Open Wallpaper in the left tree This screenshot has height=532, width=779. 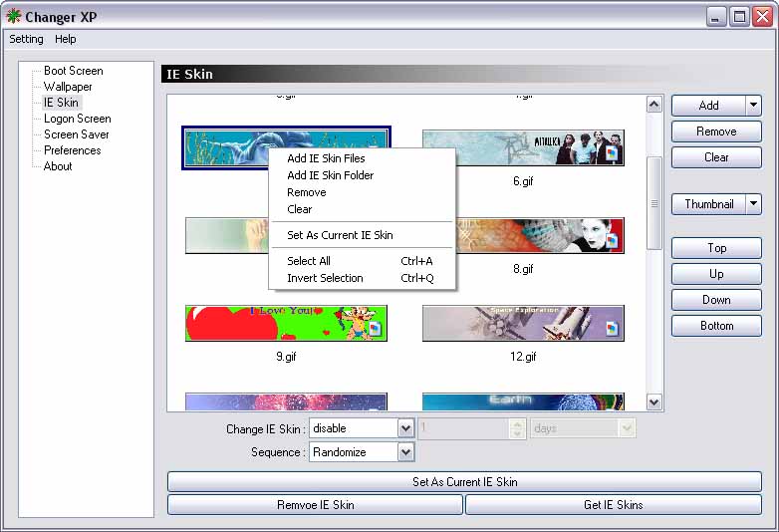pyautogui.click(x=68, y=87)
